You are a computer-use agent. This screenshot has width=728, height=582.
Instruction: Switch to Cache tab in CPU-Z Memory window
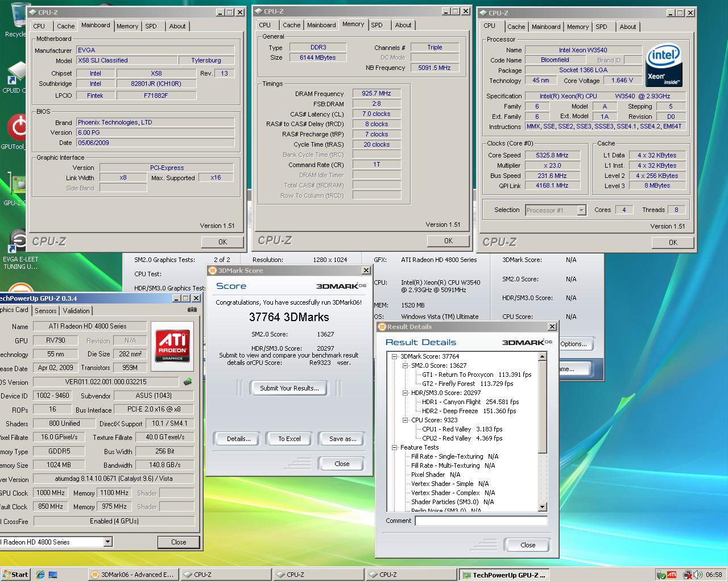pyautogui.click(x=291, y=25)
